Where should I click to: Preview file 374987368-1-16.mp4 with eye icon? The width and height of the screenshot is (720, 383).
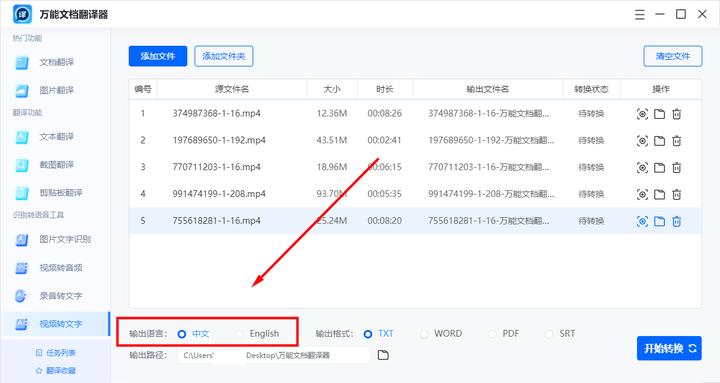(x=642, y=114)
